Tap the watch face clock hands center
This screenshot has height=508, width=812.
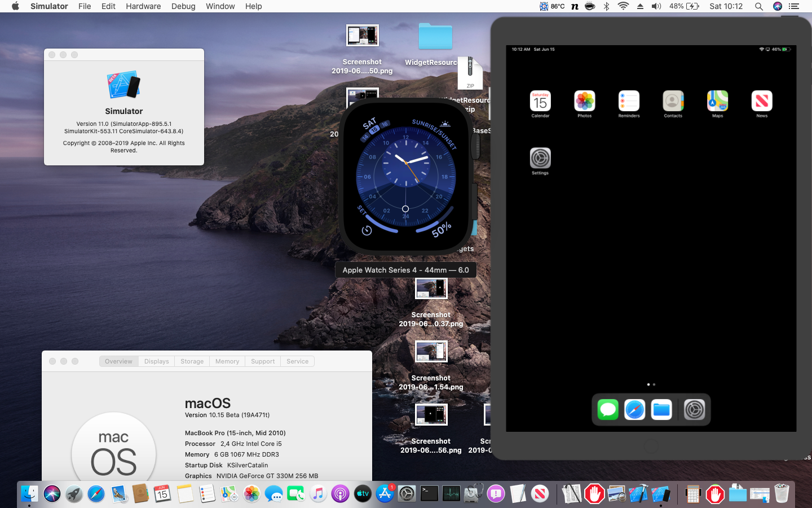point(405,163)
